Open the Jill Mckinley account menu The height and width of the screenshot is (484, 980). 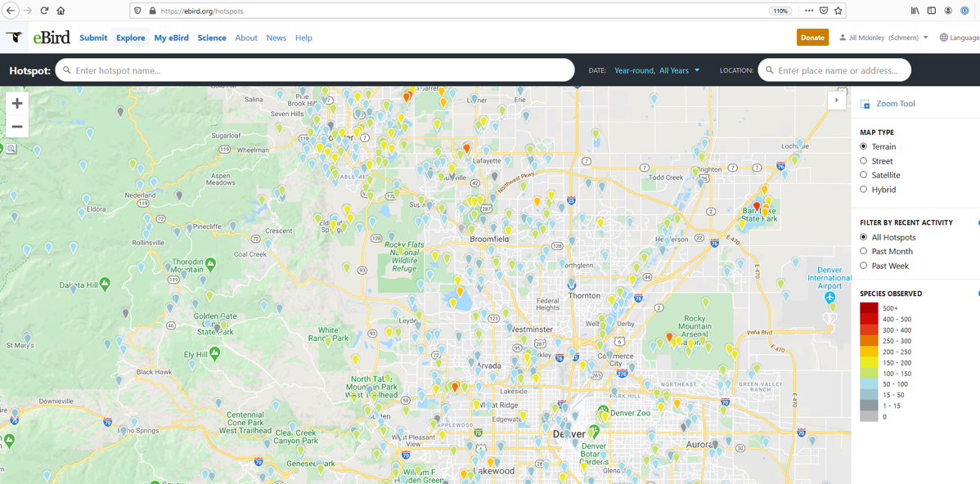[x=884, y=38]
